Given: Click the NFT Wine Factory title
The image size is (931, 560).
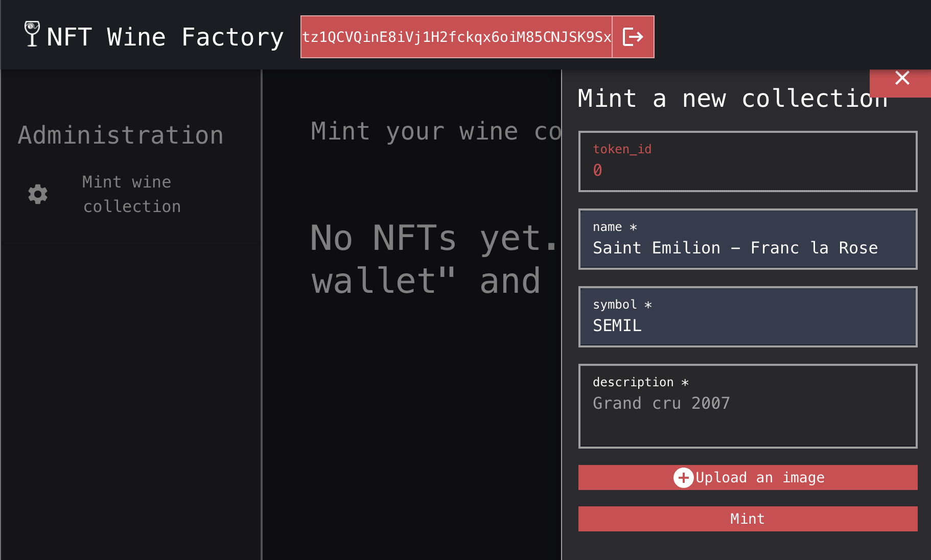Looking at the screenshot, I should coord(165,37).
